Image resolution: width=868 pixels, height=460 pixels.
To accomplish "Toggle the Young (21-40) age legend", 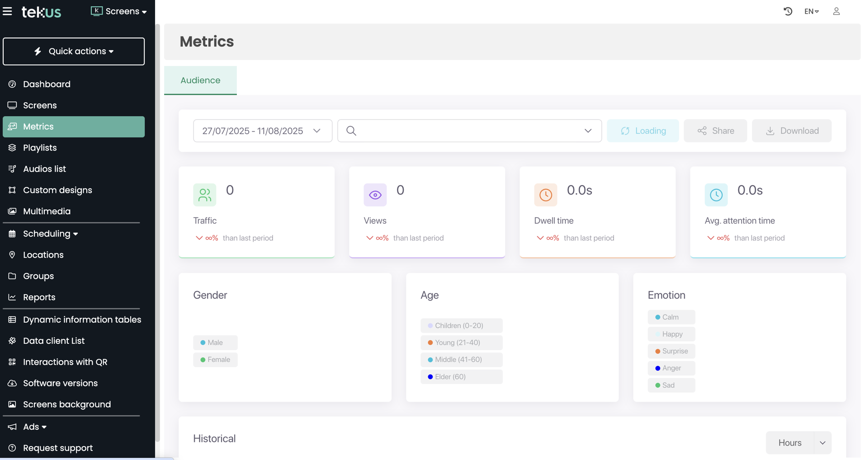I will click(461, 343).
